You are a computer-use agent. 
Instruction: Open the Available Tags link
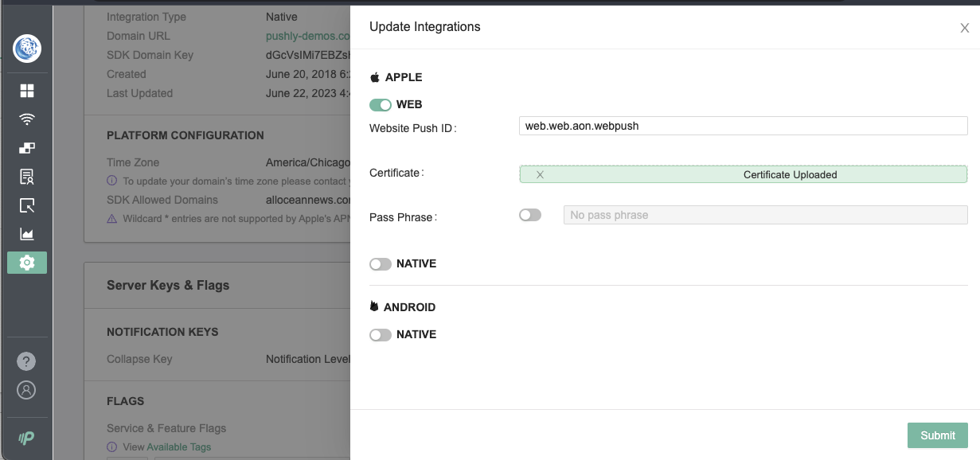(178, 447)
